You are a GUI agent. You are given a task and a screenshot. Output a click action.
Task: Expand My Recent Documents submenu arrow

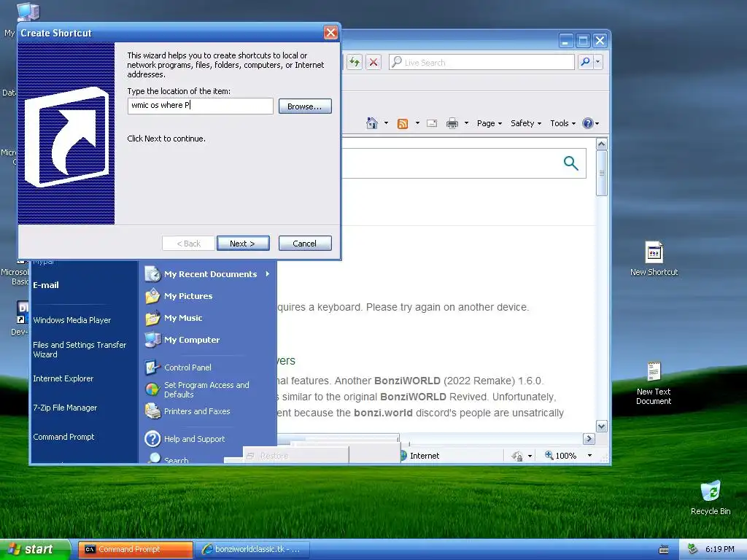268,274
